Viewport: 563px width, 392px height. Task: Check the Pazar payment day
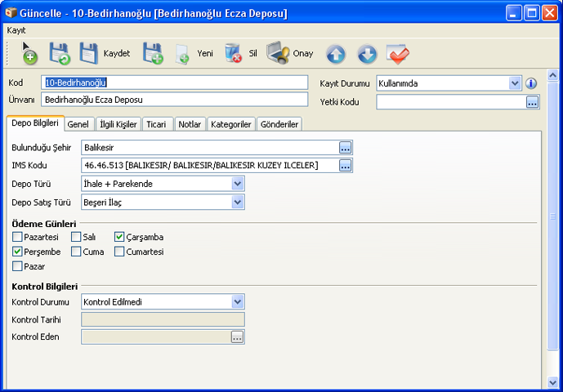tap(17, 266)
